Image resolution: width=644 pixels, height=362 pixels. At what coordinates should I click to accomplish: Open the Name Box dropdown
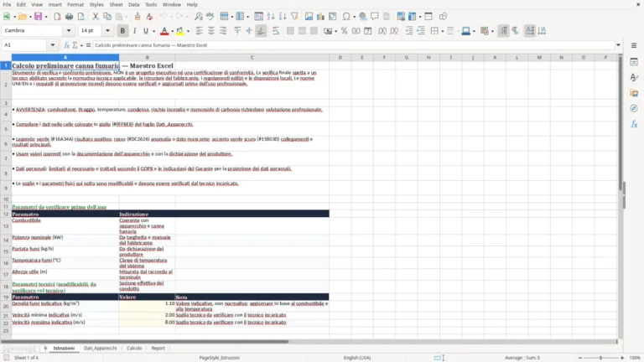53,45
